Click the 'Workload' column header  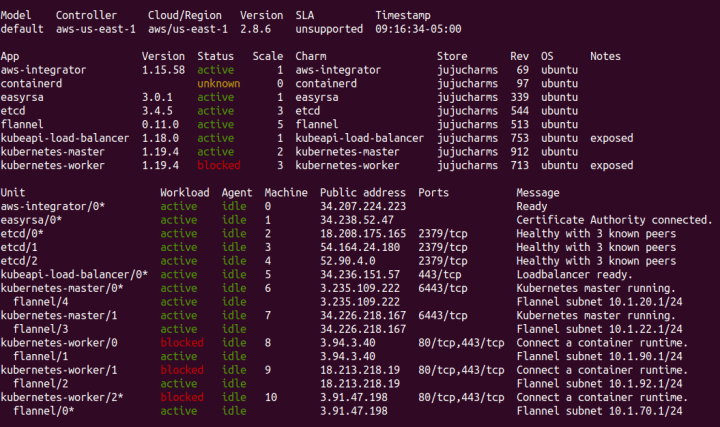pos(185,193)
